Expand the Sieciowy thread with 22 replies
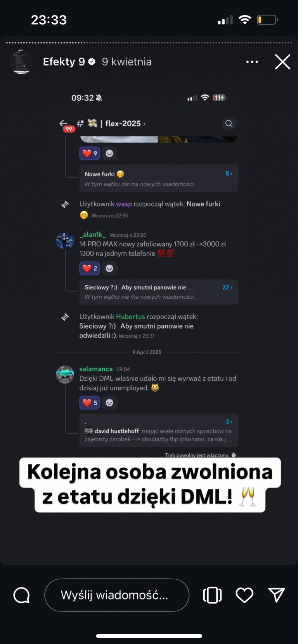Image resolution: width=298 pixels, height=644 pixels. coord(159,292)
